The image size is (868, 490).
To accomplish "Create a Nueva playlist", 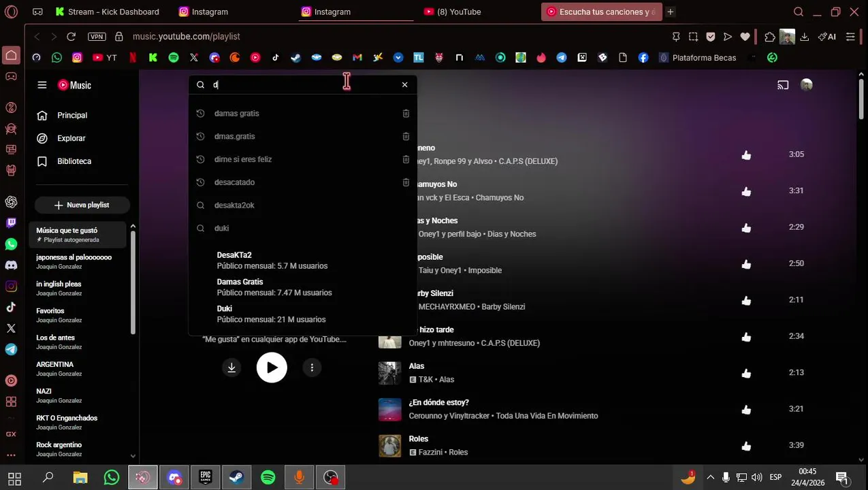I will pos(82,205).
